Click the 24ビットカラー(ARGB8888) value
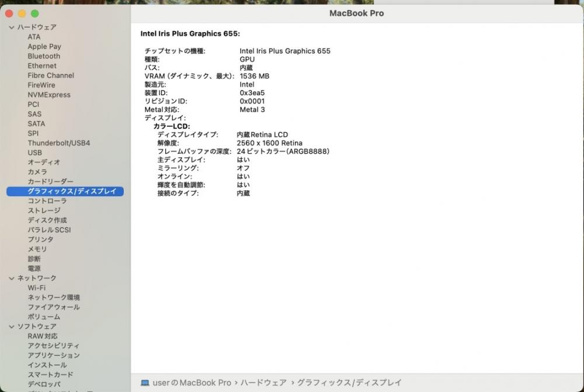584x392 pixels. pyautogui.click(x=283, y=152)
